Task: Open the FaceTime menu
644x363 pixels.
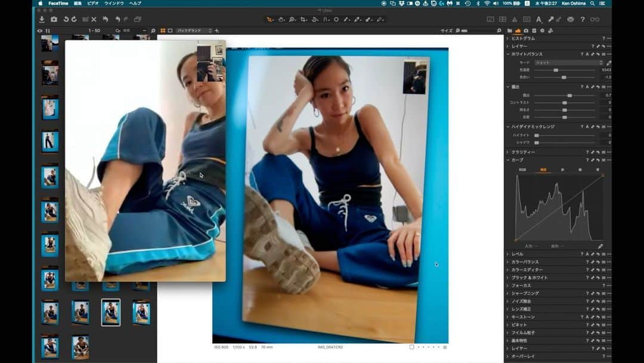Action: [58, 4]
